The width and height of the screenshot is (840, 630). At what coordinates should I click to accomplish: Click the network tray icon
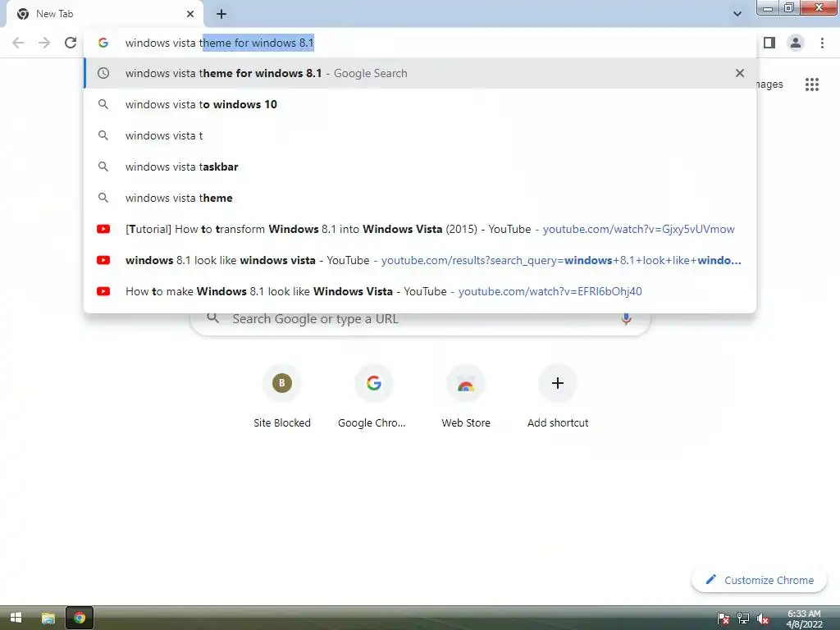[743, 619]
